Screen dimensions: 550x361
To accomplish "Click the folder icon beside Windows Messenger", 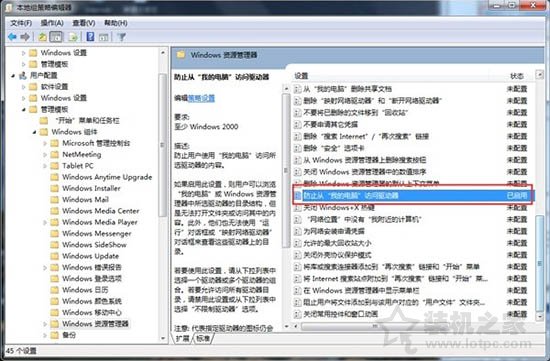I will [x=54, y=233].
